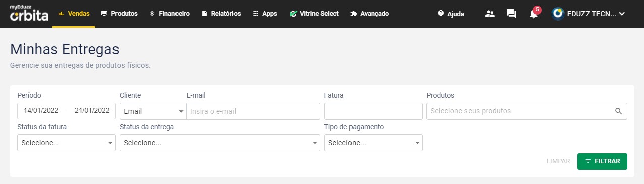The image size is (644, 184).
Task: Expand the Status da fatura dropdown
Action: [67, 143]
